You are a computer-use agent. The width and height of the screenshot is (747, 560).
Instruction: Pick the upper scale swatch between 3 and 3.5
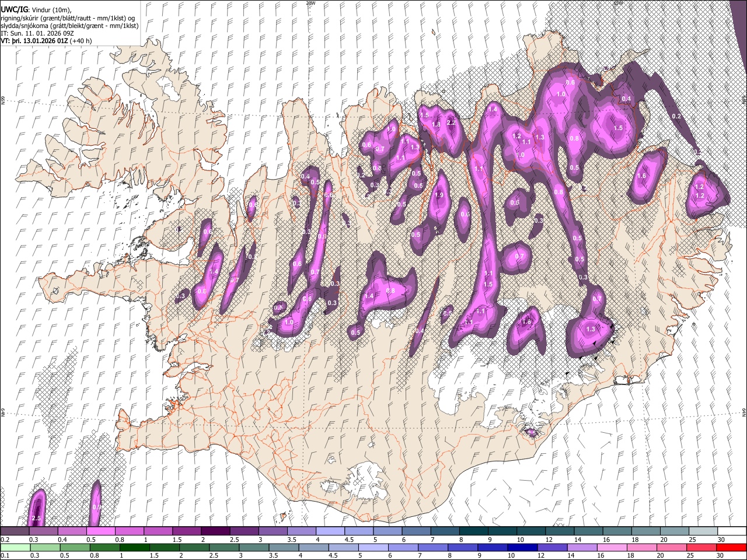pyautogui.click(x=273, y=531)
